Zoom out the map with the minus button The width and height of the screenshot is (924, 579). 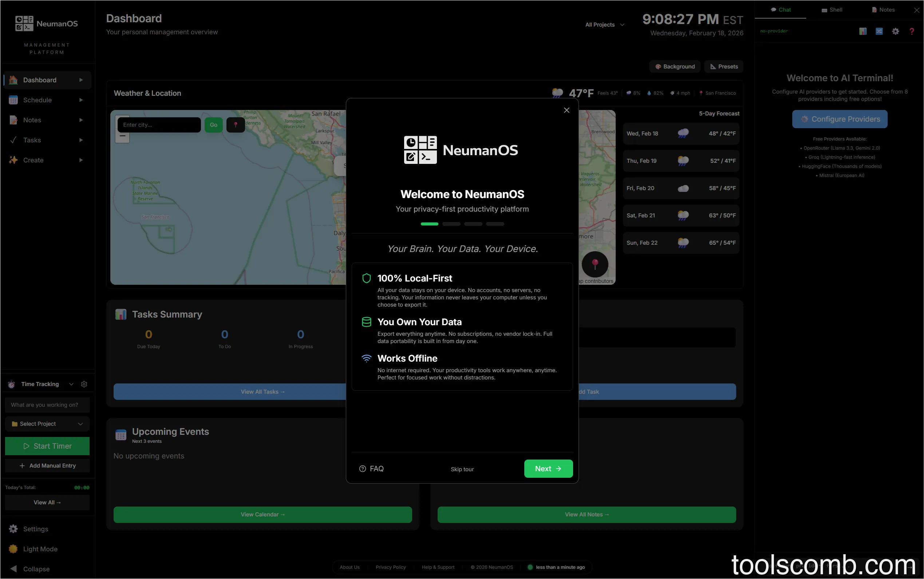[x=122, y=136]
